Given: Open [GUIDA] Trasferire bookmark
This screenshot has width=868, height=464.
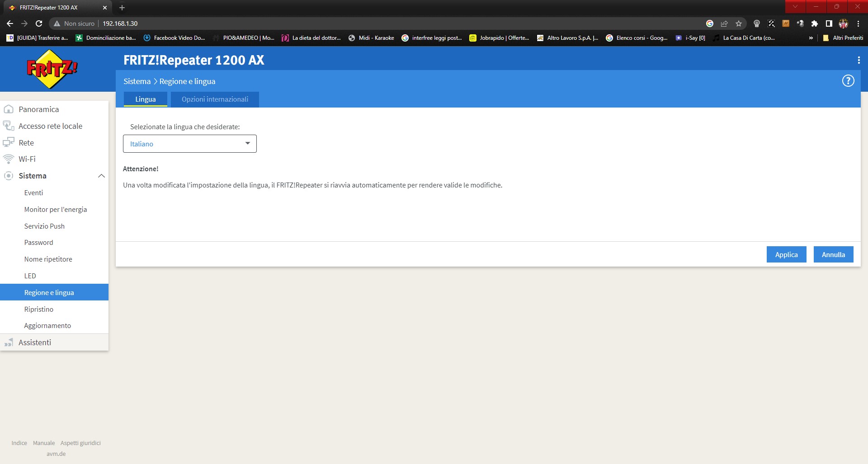Looking at the screenshot, I should click(38, 38).
